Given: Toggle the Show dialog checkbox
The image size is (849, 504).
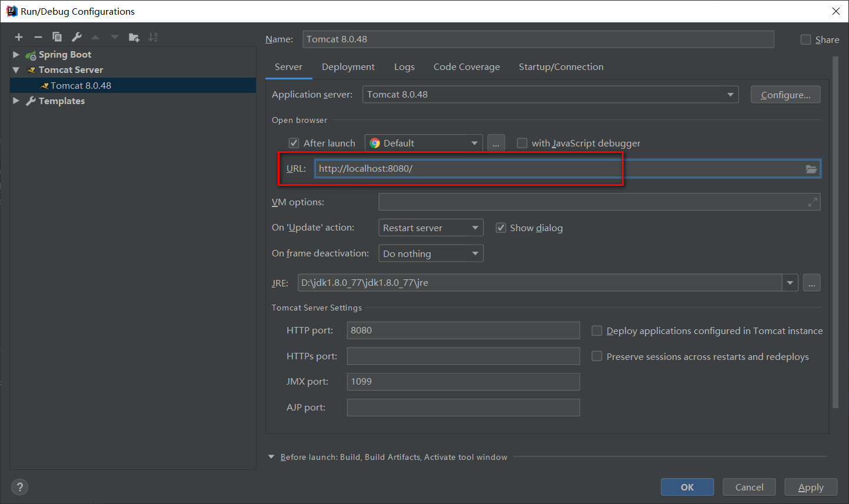Looking at the screenshot, I should (501, 228).
